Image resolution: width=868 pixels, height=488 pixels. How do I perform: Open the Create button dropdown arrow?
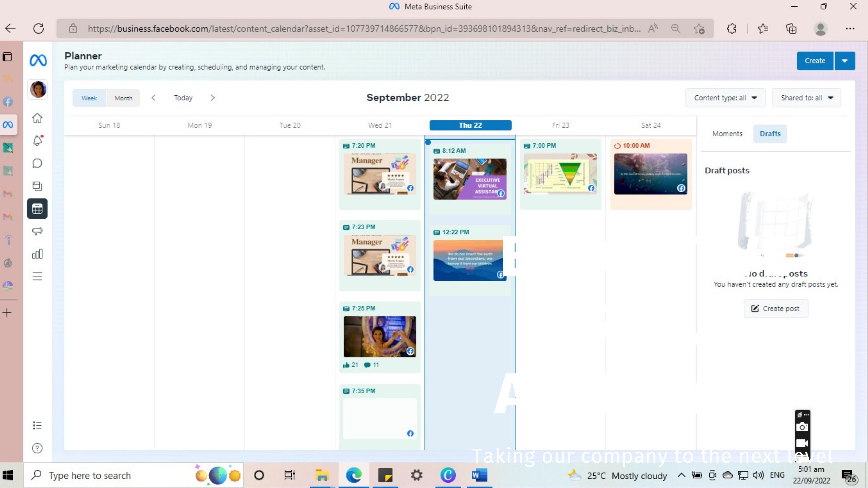click(x=844, y=61)
